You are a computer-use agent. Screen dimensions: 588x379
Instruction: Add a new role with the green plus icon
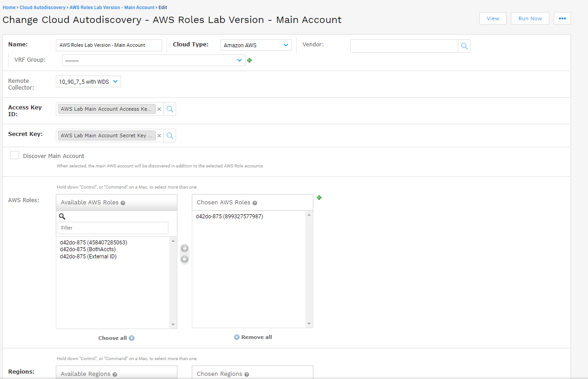click(x=319, y=198)
